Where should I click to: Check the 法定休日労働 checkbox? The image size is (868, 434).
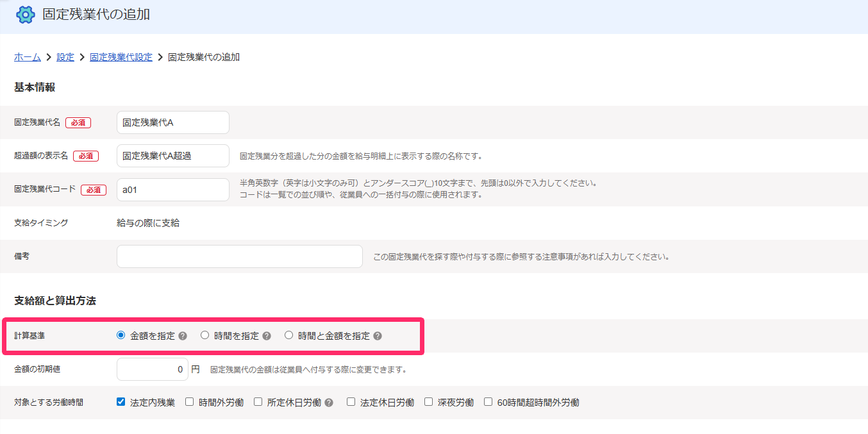[351, 402]
